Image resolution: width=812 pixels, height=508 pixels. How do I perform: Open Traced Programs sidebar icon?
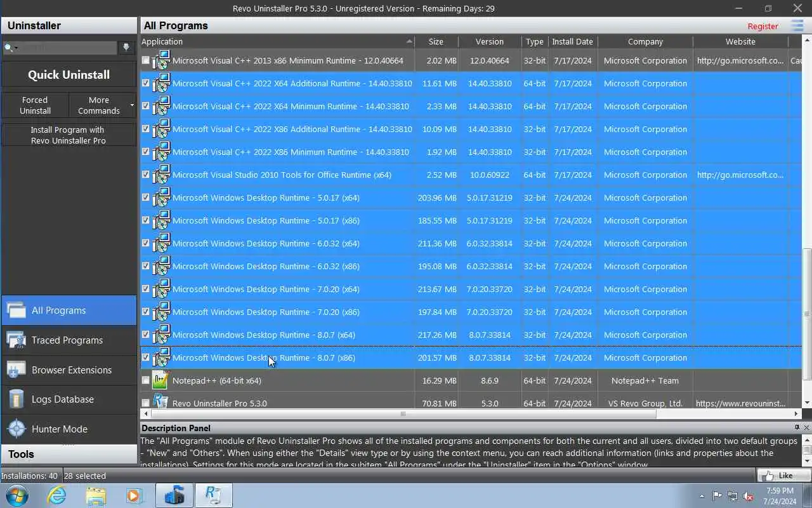(x=16, y=340)
